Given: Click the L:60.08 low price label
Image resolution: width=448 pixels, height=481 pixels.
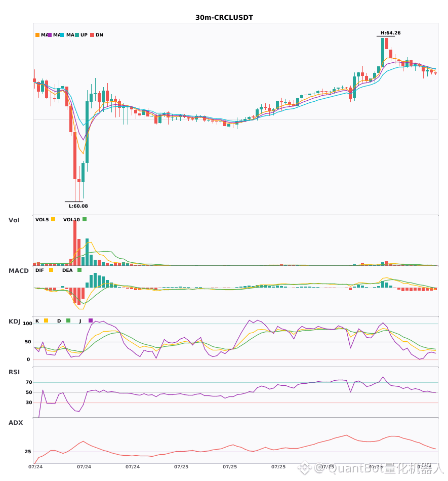Looking at the screenshot, I should click(78, 206).
